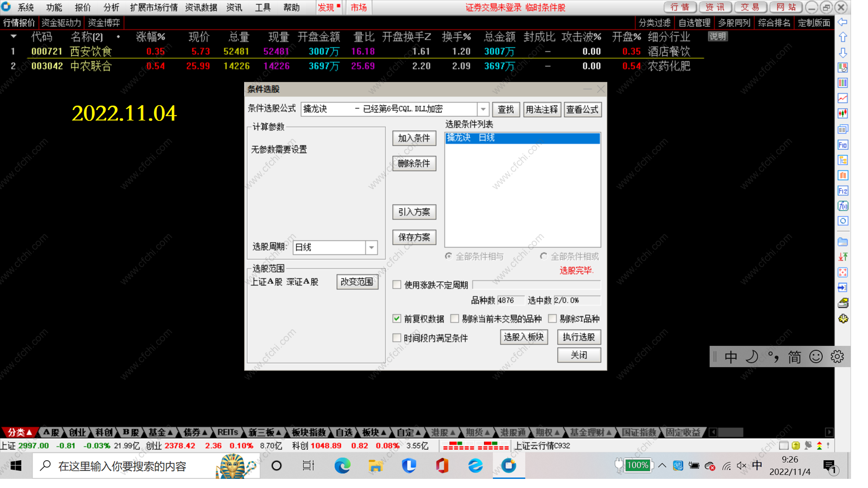Viewport: 868px width, 488px height.
Task: Switch to the 资金博弈 tab
Action: (104, 23)
